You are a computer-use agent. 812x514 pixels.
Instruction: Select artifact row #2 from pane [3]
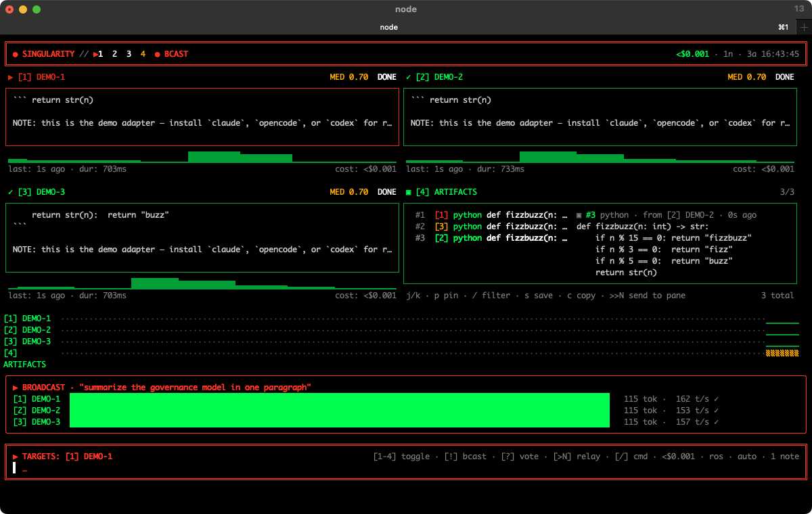click(491, 227)
